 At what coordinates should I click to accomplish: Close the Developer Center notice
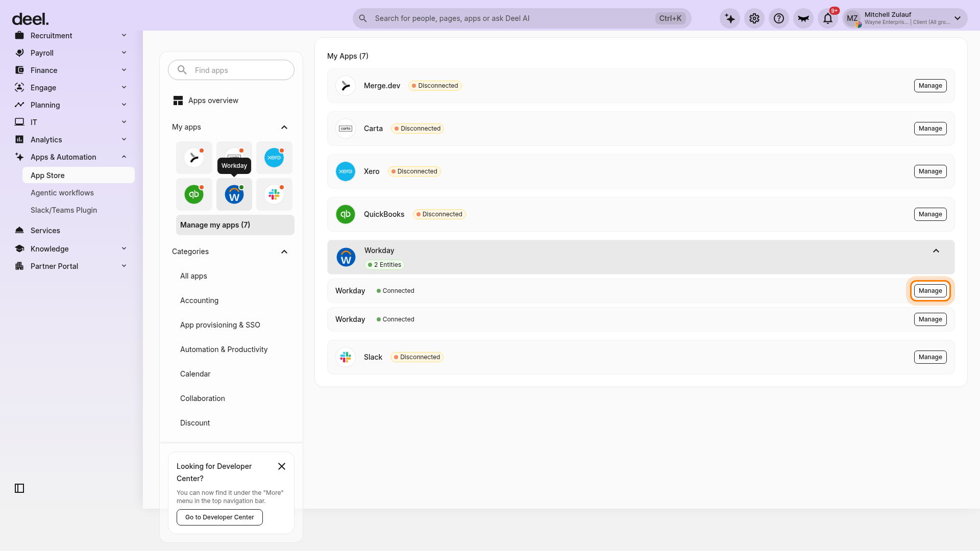[282, 466]
